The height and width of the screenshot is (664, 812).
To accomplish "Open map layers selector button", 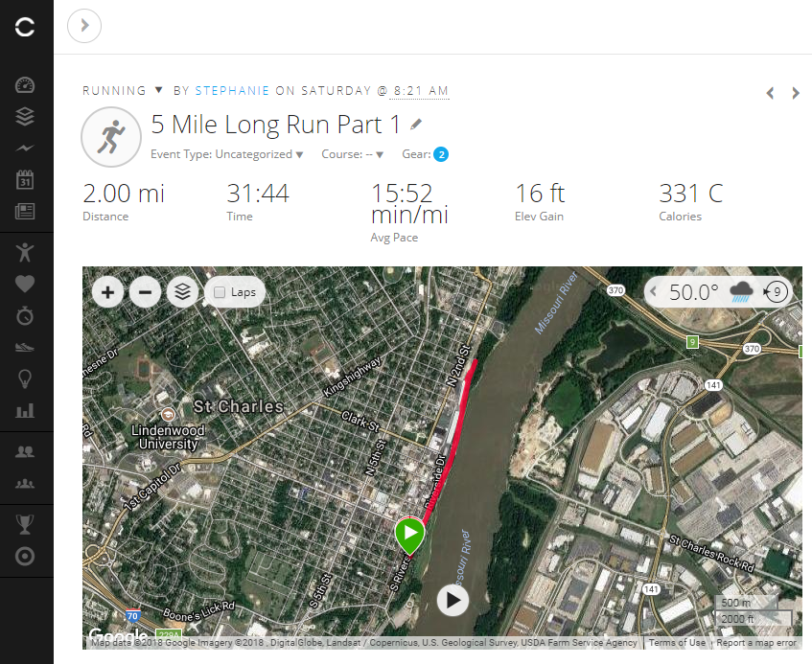I will (x=182, y=292).
